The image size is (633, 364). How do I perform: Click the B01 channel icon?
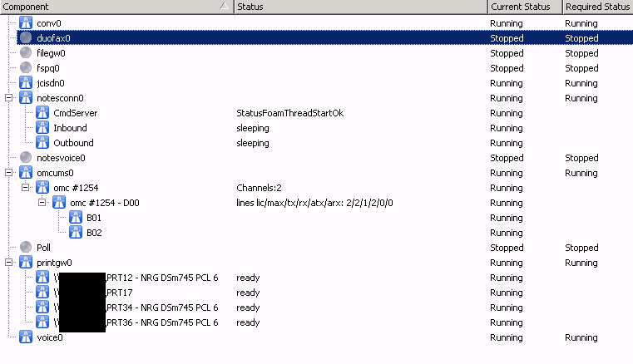click(76, 218)
